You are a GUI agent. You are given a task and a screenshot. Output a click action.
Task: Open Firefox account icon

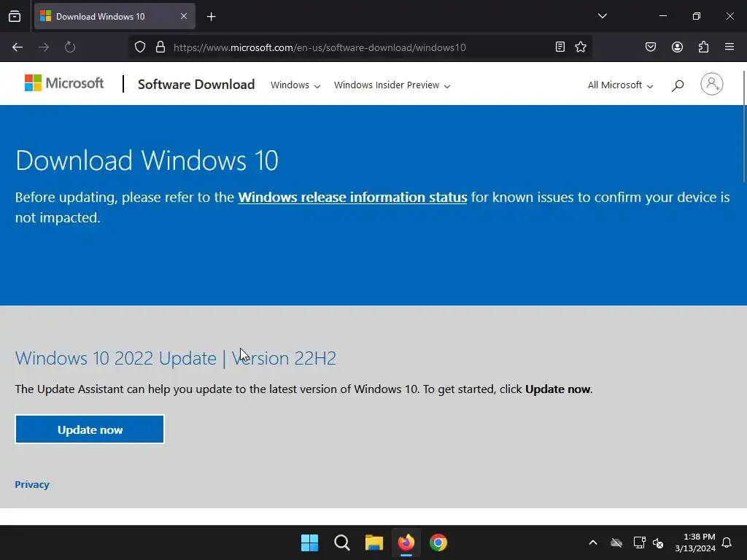(677, 47)
